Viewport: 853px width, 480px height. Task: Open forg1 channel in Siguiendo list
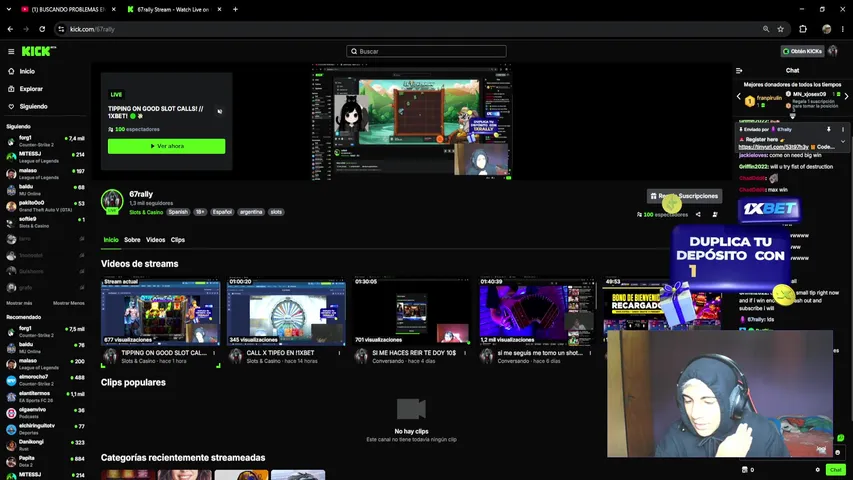tap(46, 141)
